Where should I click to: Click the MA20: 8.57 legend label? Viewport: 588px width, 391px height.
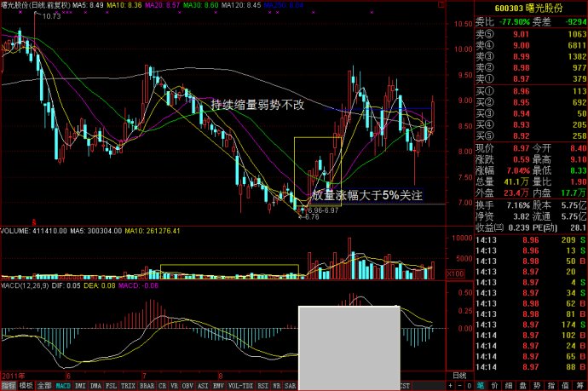[163, 5]
